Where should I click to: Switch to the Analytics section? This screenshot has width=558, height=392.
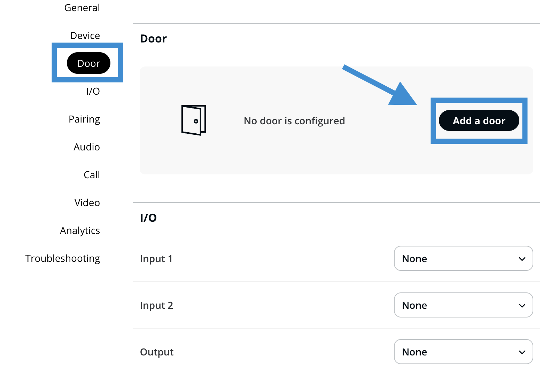[x=80, y=230]
